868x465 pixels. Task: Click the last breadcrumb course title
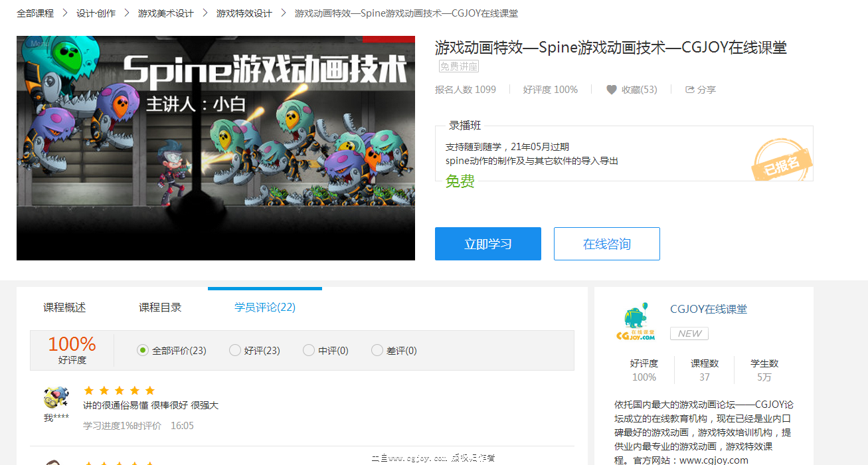click(x=406, y=13)
